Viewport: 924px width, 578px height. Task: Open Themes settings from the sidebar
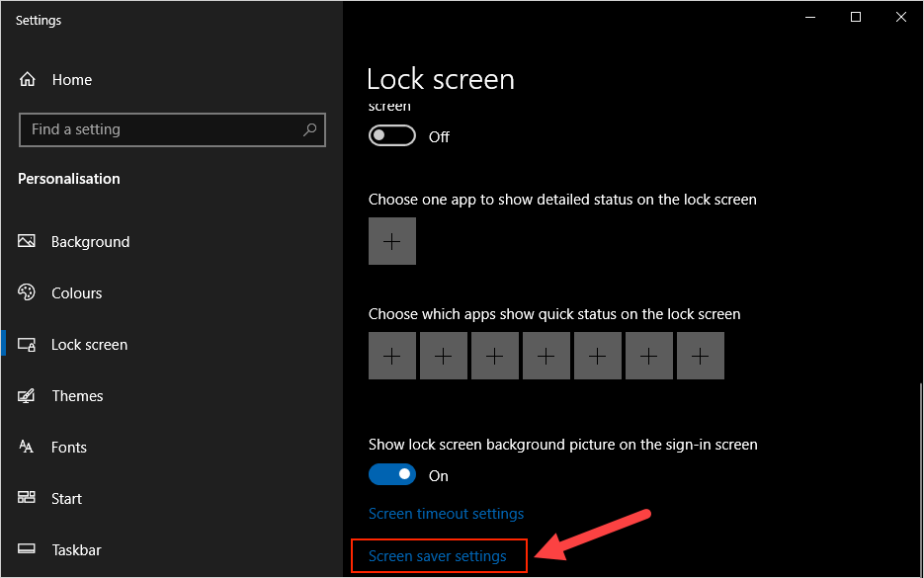77,395
